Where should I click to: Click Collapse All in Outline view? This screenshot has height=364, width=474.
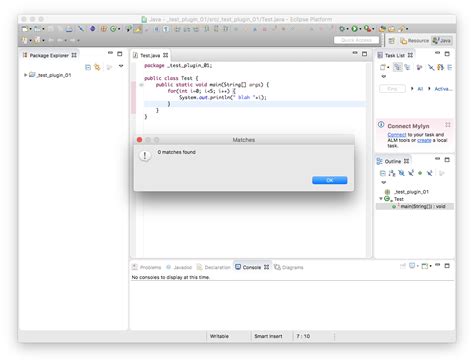click(x=383, y=173)
